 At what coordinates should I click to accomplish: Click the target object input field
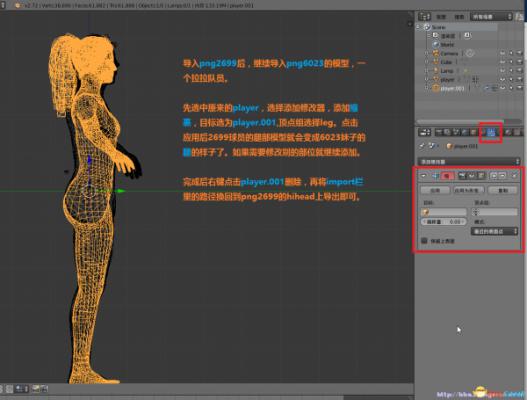(x=444, y=212)
